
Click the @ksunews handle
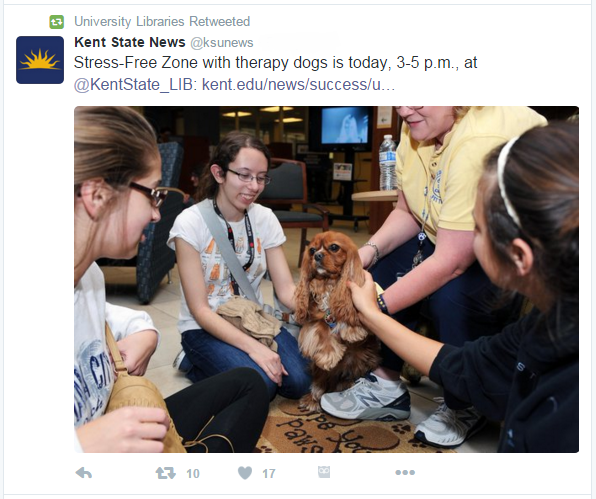(222, 43)
